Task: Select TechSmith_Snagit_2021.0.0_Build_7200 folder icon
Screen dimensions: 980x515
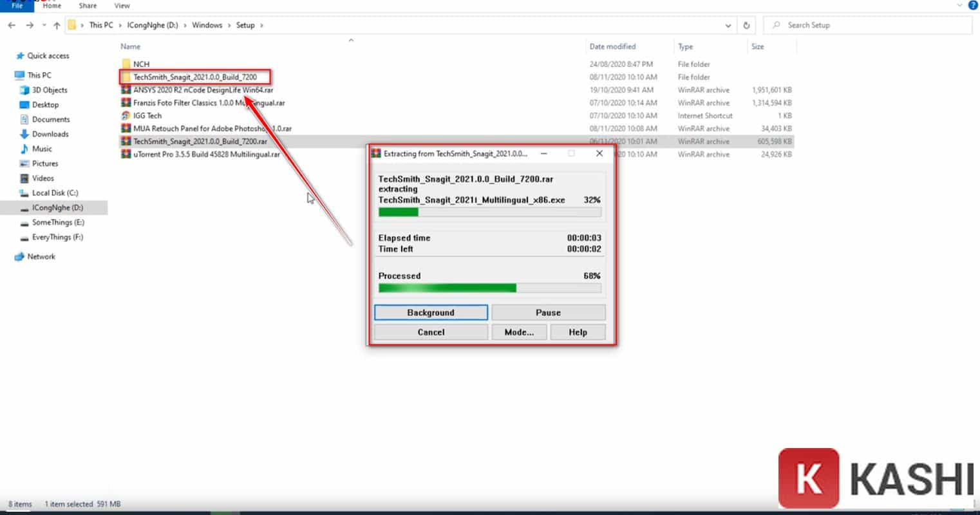Action: (x=126, y=77)
